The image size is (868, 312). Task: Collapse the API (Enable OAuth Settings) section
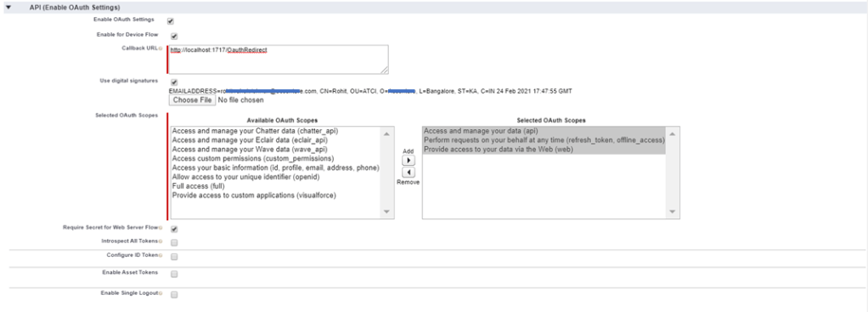click(x=8, y=7)
